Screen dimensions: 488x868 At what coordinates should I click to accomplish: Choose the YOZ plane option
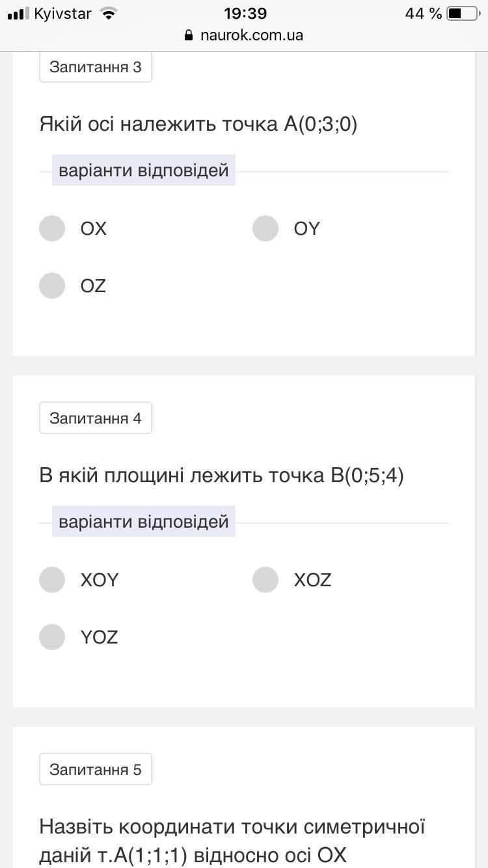point(52,637)
